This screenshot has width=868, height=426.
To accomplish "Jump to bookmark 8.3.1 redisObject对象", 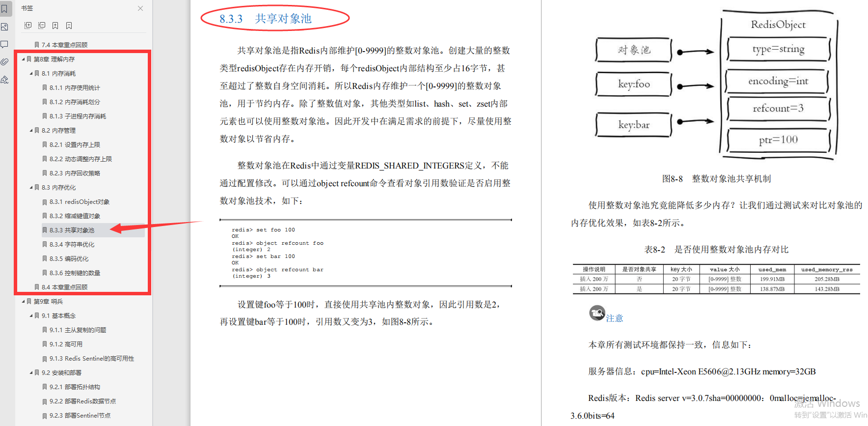I will pos(80,201).
